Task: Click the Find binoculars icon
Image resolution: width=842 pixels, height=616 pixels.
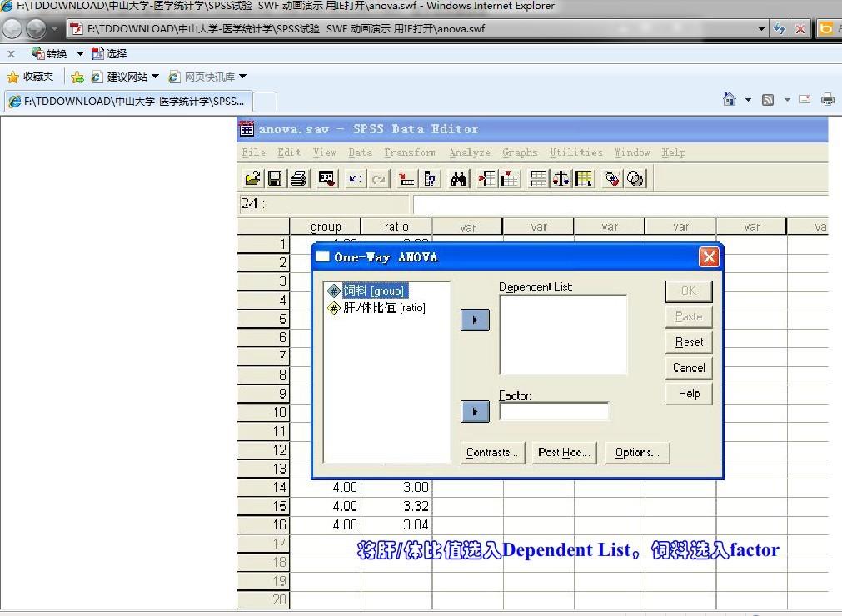Action: tap(459, 179)
